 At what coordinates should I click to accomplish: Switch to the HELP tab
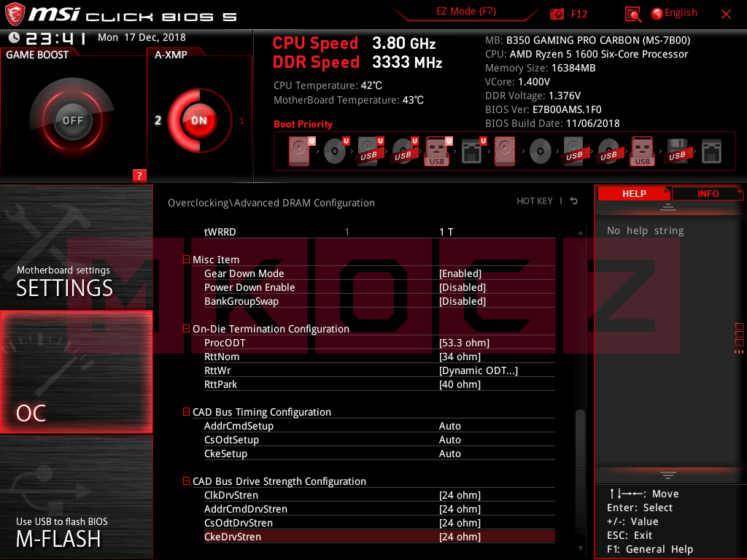tap(634, 193)
